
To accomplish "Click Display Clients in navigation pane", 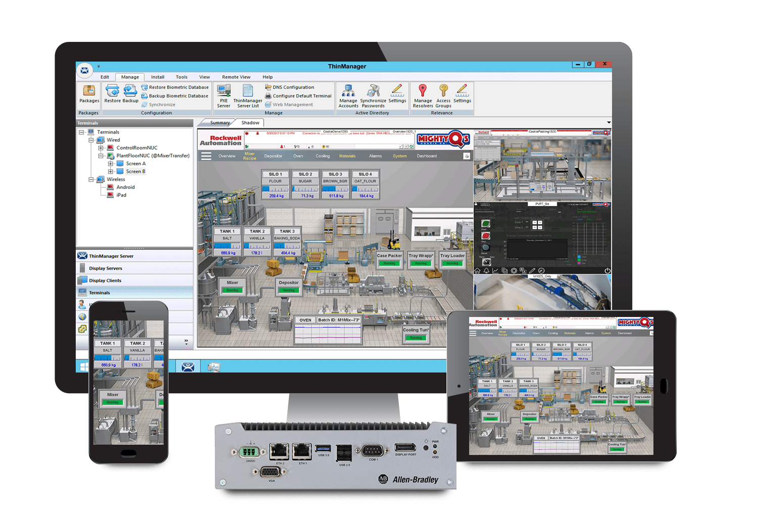I will 135,280.
